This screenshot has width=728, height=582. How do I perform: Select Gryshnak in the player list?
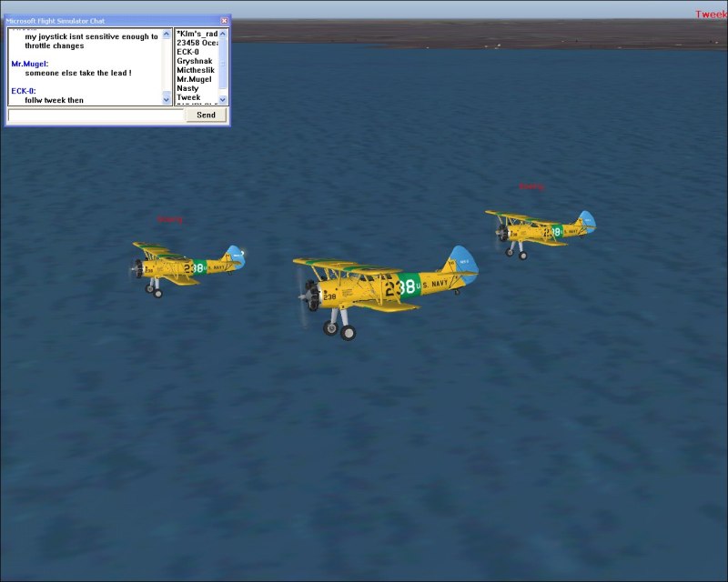pyautogui.click(x=194, y=61)
